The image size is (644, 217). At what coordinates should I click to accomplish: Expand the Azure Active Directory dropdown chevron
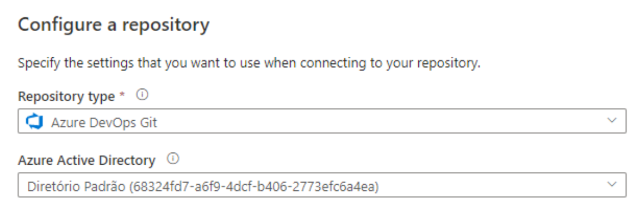tap(612, 184)
